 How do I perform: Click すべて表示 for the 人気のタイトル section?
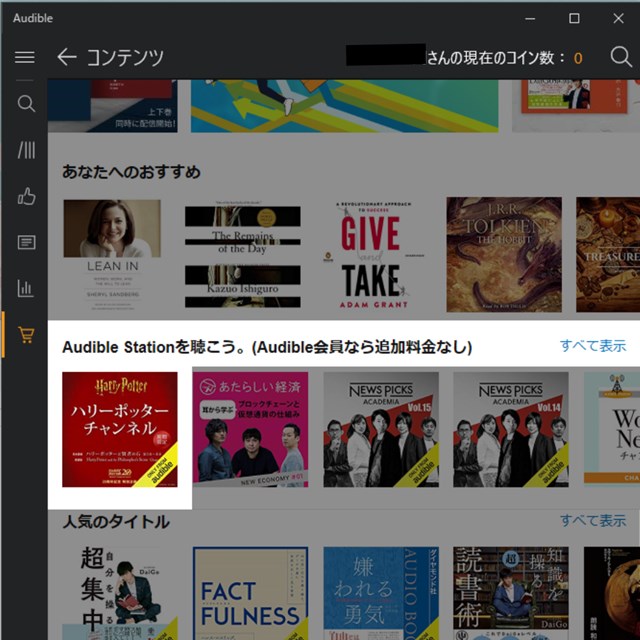[x=593, y=520]
